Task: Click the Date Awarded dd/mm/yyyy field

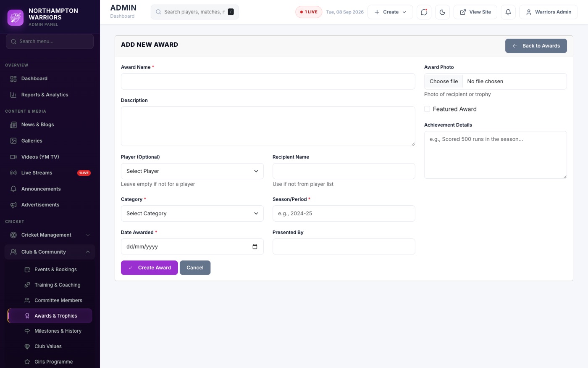Action: point(192,246)
